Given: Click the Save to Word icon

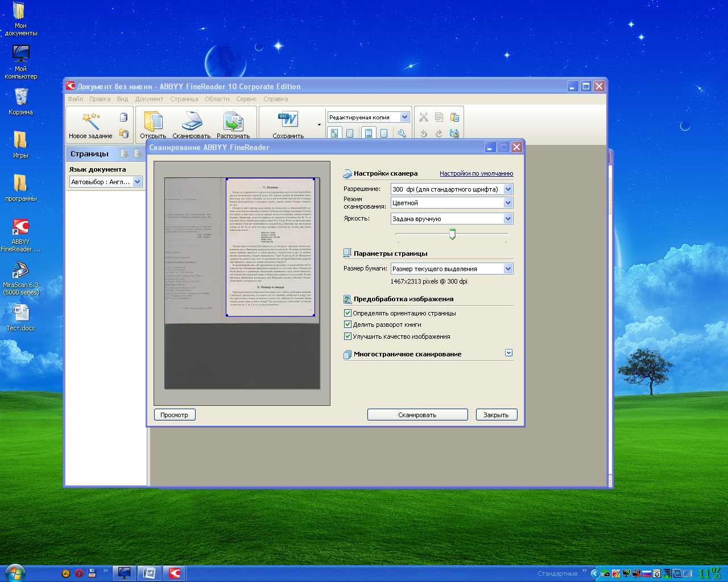Looking at the screenshot, I should pos(288,120).
